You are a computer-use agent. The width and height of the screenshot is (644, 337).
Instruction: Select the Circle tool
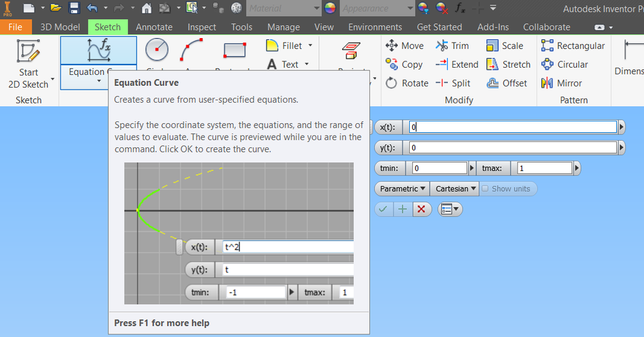(157, 50)
